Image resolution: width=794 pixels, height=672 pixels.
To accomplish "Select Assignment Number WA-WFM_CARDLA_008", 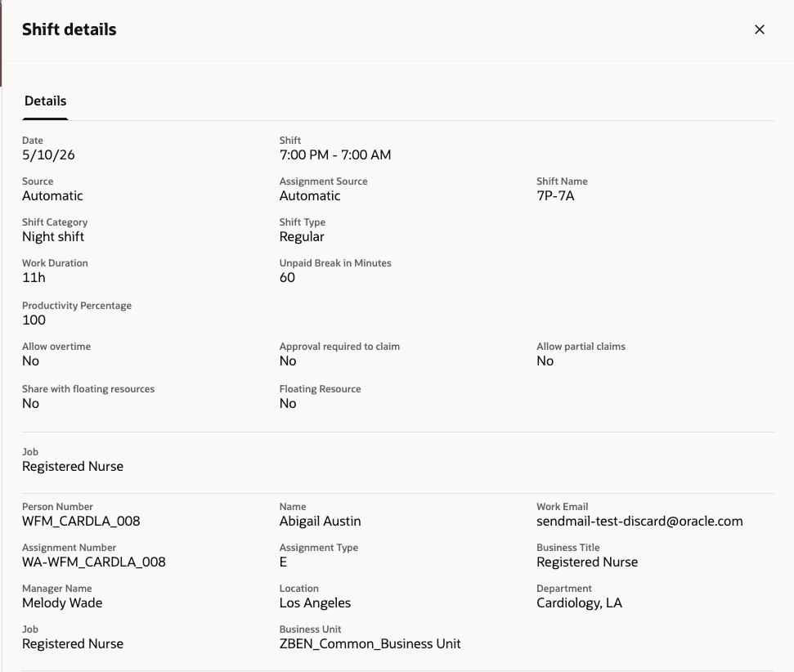I will coord(94,562).
